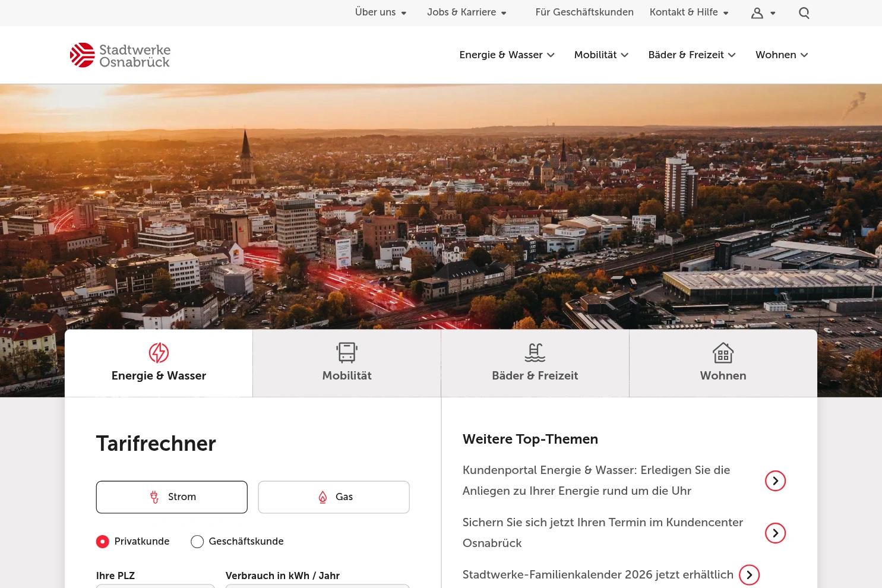Click the Ihre PLZ input field
Screen dimensions: 882x588
pyautogui.click(x=155, y=587)
